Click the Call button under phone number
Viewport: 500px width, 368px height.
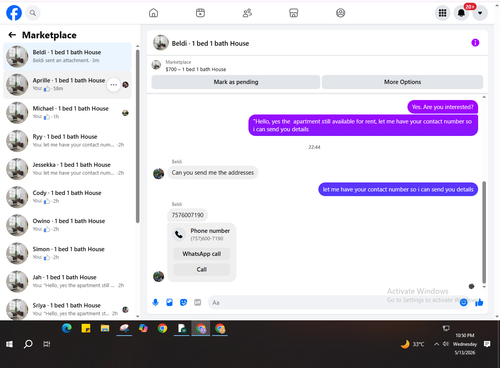pos(202,269)
